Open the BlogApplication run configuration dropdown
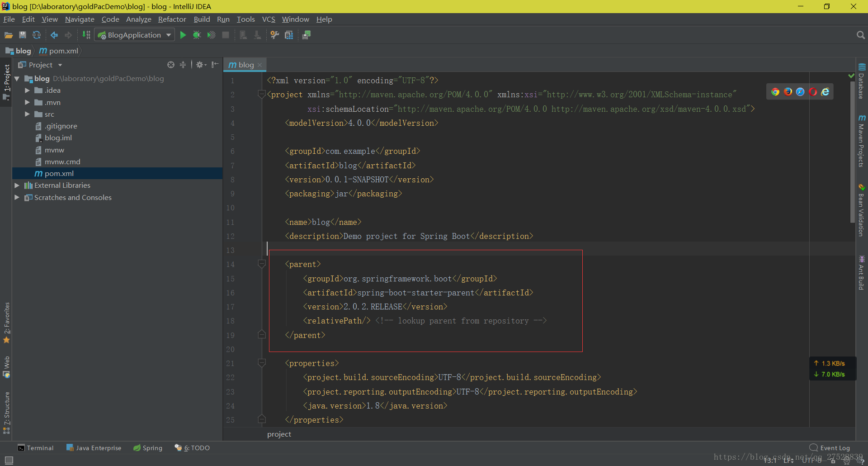 [134, 35]
